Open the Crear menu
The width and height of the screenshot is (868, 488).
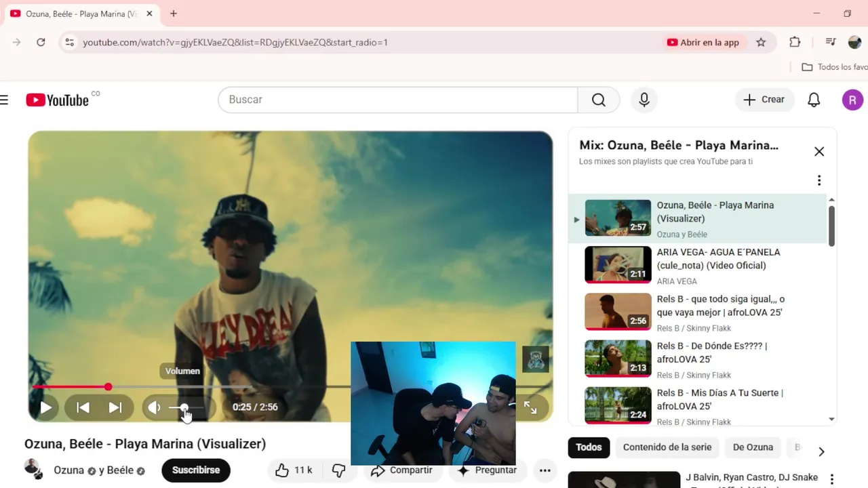click(x=764, y=100)
